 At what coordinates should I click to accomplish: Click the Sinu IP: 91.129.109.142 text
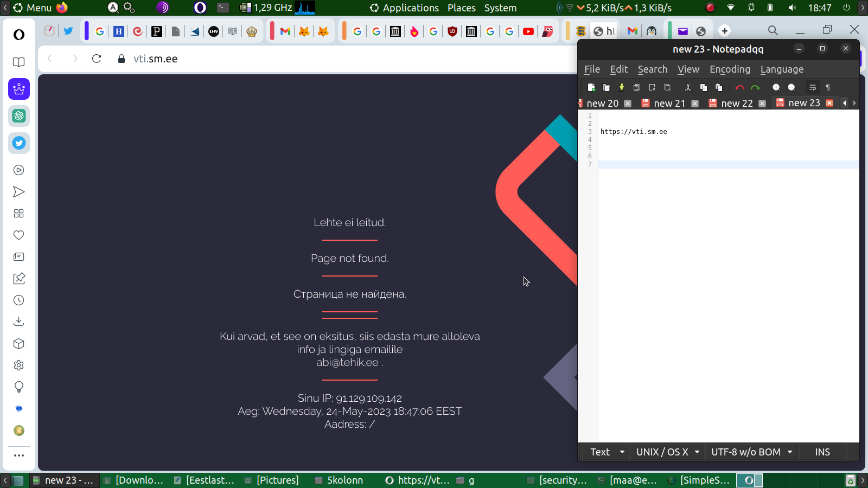(350, 398)
